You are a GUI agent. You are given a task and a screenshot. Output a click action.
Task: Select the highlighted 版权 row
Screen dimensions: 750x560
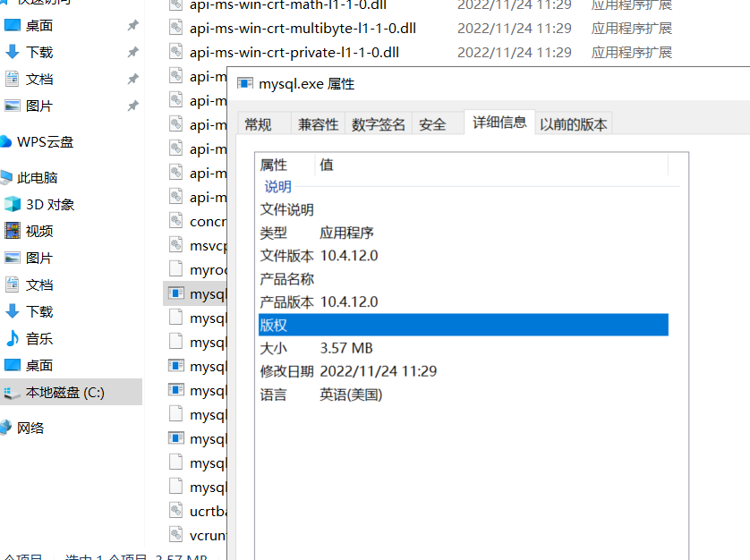point(463,326)
